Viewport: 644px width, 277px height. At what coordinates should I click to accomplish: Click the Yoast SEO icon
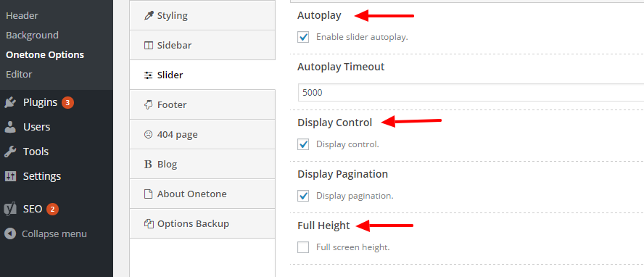pyautogui.click(x=10, y=209)
